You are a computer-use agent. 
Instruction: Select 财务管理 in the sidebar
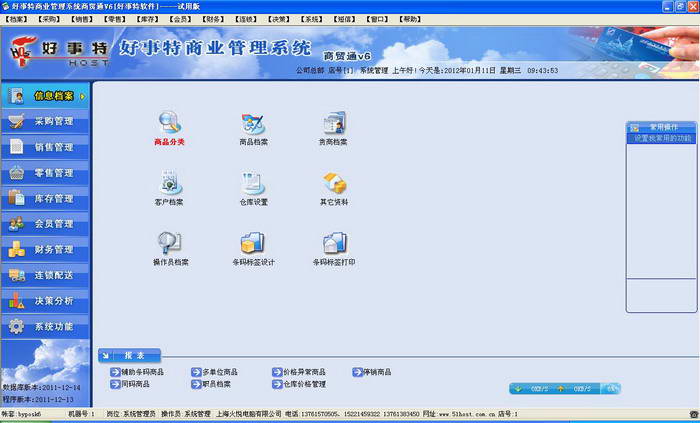click(x=45, y=249)
